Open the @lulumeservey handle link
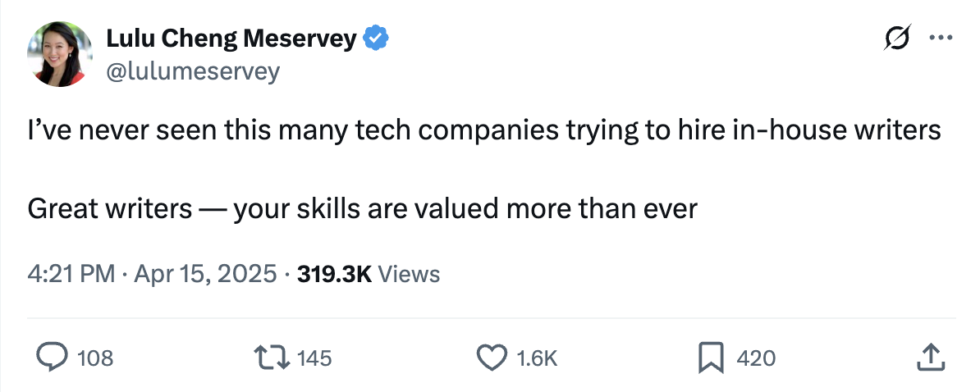 (x=193, y=72)
